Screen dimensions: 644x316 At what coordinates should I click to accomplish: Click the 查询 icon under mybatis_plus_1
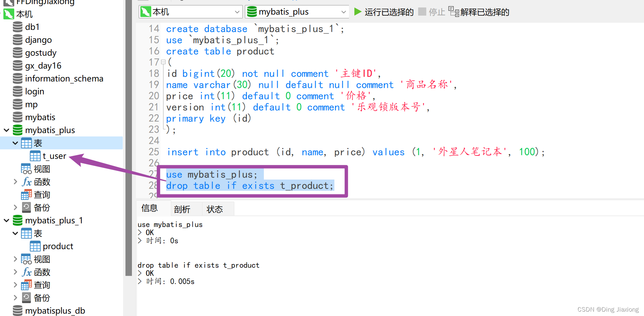coord(26,285)
